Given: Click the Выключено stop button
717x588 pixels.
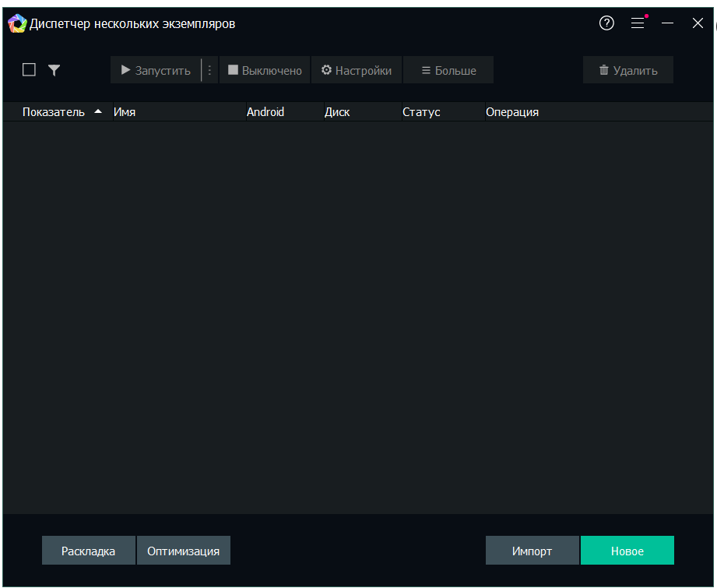Looking at the screenshot, I should click(x=265, y=70).
